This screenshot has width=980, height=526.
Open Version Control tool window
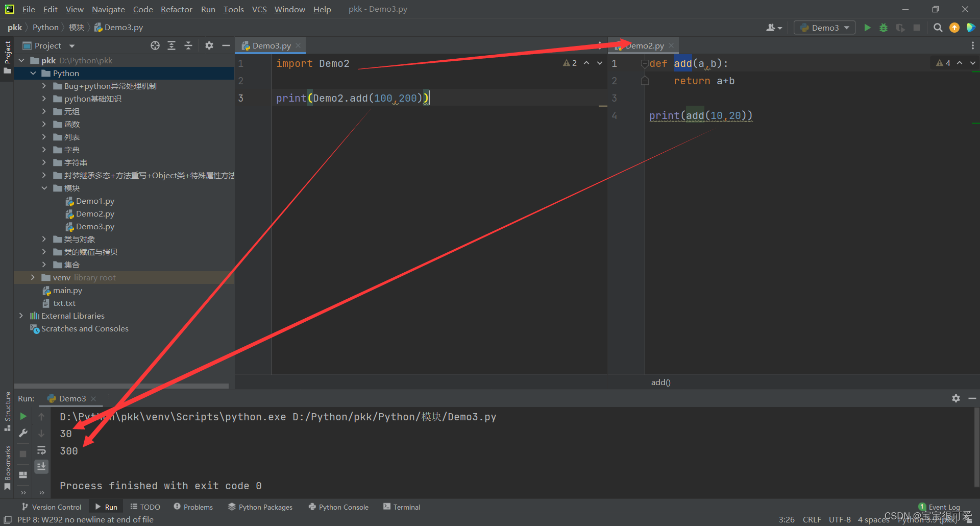click(x=52, y=507)
